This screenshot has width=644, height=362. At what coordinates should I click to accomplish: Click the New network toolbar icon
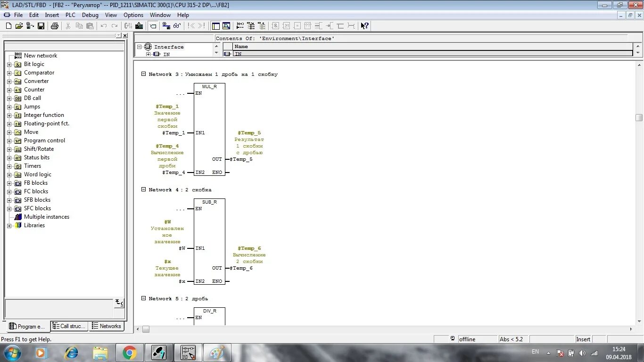click(x=240, y=26)
